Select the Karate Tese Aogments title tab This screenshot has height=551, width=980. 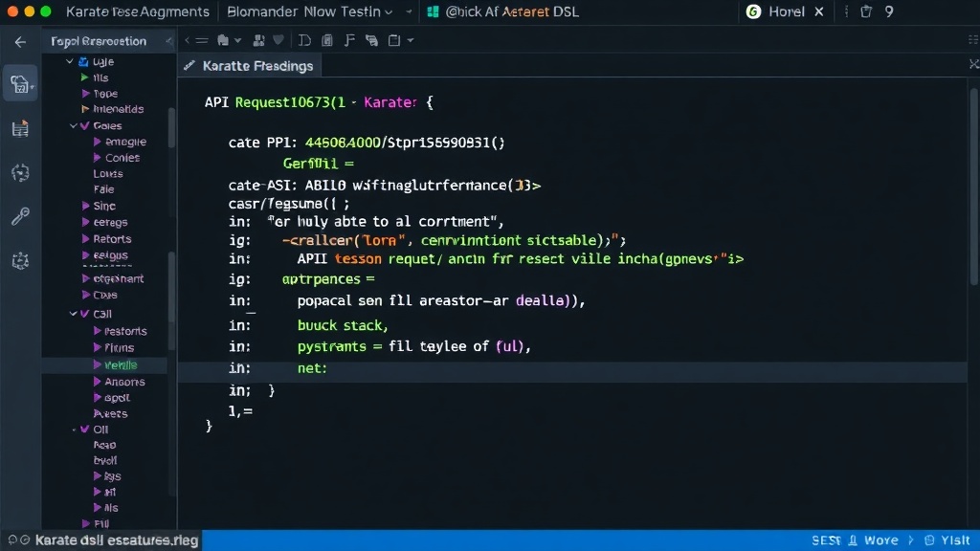pos(138,11)
